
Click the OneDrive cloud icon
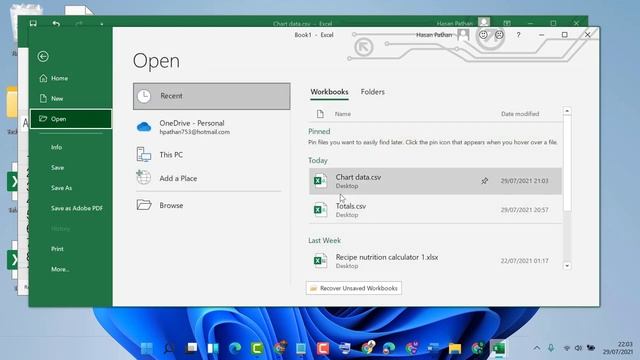coord(144,127)
